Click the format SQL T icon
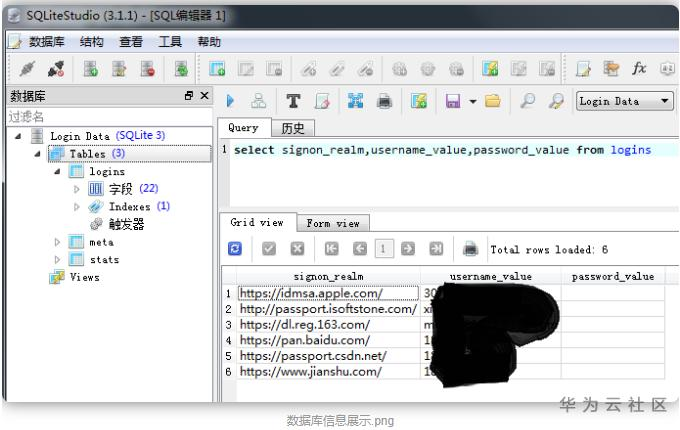680x430 pixels. click(293, 101)
